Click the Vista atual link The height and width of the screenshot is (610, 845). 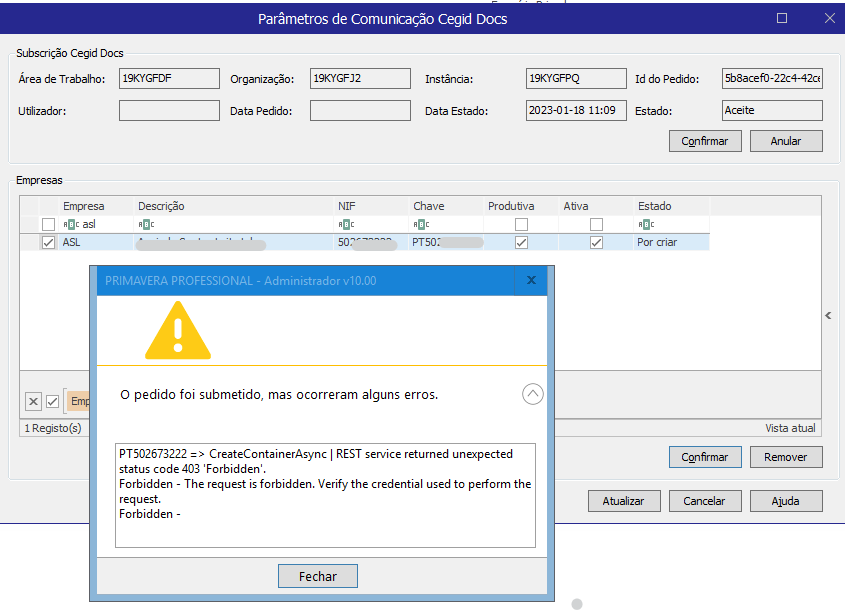[790, 428]
